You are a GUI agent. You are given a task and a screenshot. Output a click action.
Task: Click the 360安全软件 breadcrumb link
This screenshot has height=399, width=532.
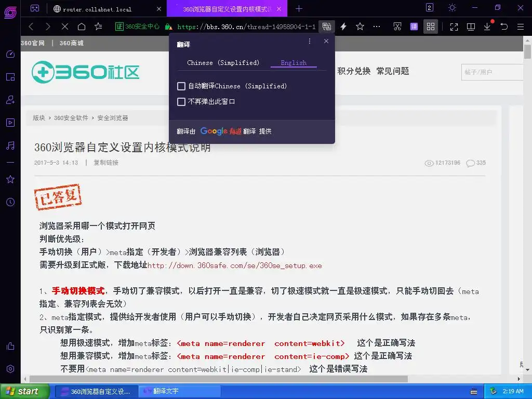[71, 118]
